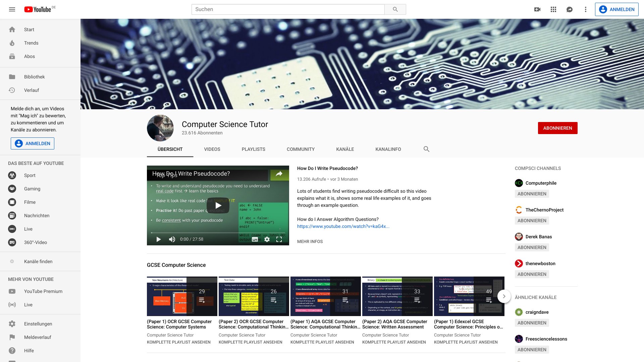The image size is (644, 362).
Task: Subscribe to Computerphile channel
Action: (532, 194)
